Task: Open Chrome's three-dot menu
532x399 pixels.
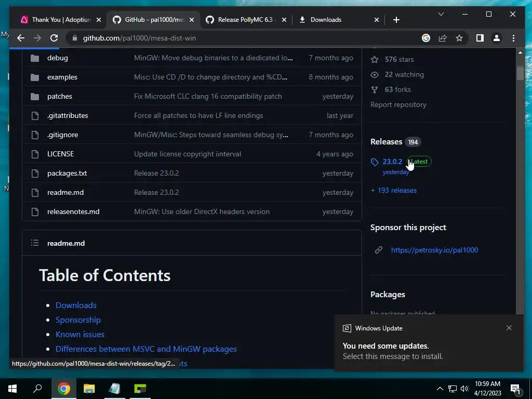Action: coord(513,38)
